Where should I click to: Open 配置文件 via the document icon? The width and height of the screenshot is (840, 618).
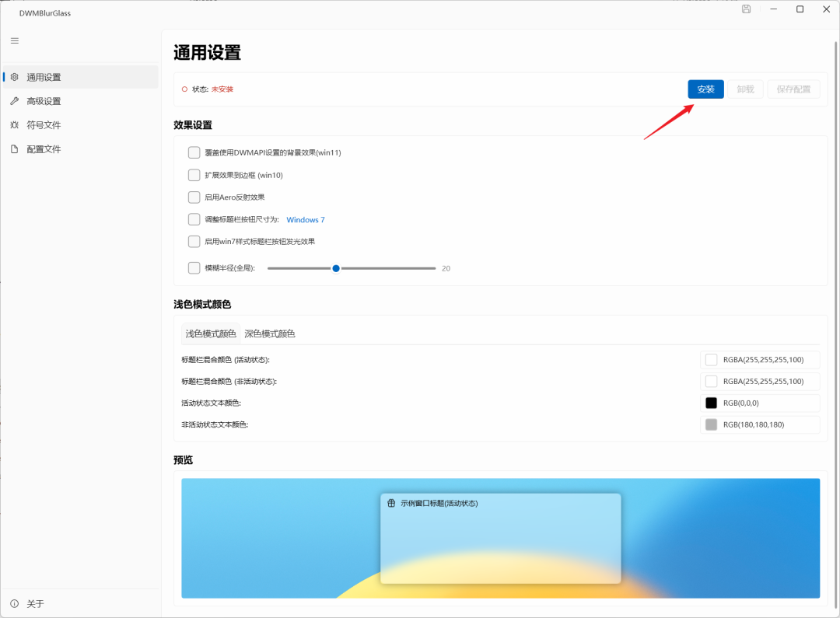point(14,148)
